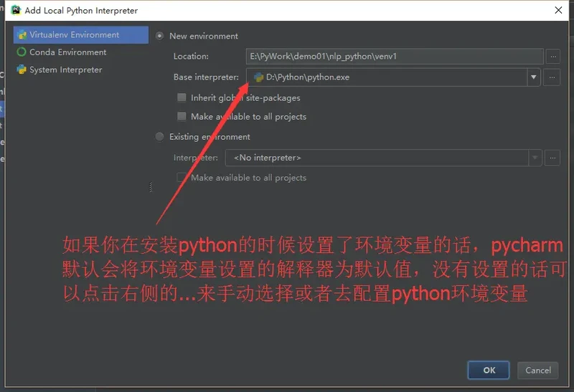Select System Interpreter in the sidebar
The width and height of the screenshot is (574, 392).
(x=65, y=70)
